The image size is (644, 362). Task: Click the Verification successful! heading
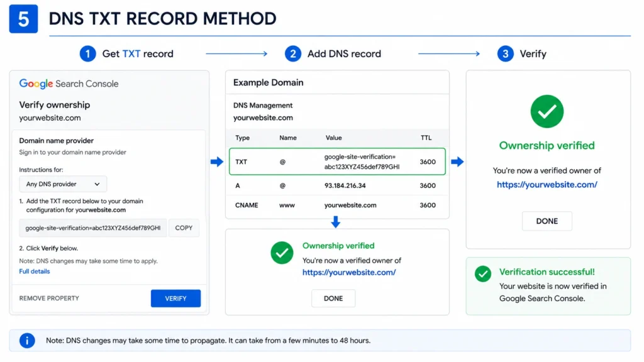pos(547,271)
